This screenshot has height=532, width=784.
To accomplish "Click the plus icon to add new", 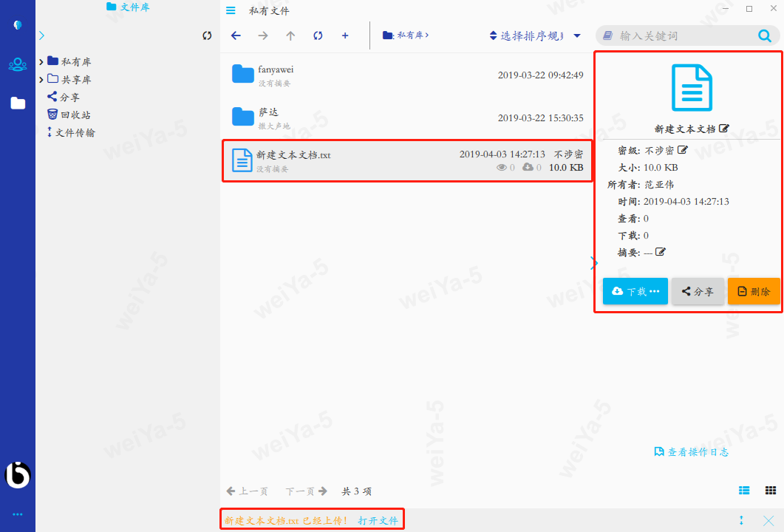I will (345, 35).
